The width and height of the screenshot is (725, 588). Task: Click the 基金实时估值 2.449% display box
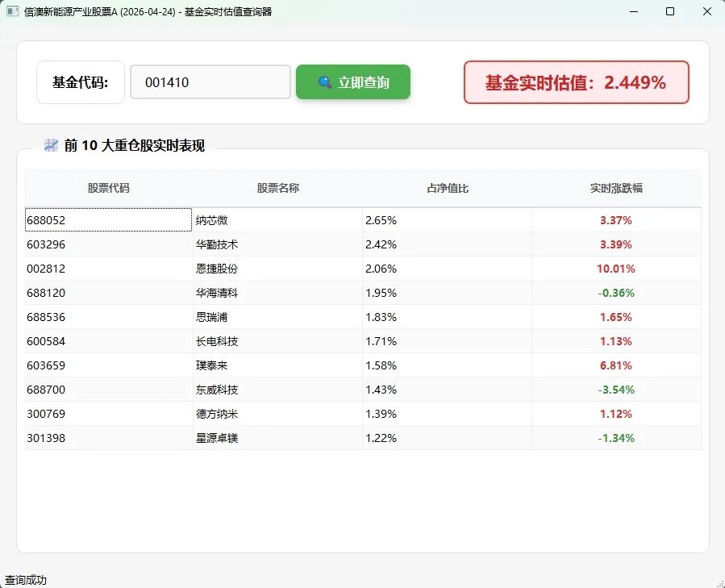pos(577,82)
